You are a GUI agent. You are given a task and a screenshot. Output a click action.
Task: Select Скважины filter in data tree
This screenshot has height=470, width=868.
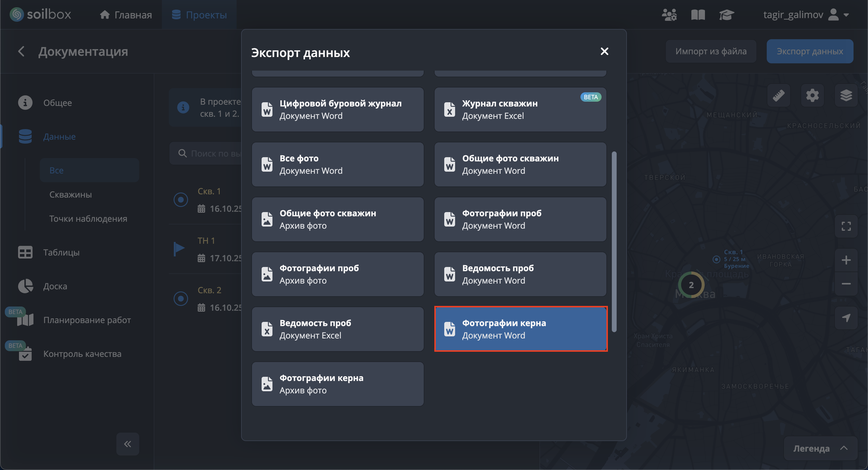coord(71,195)
